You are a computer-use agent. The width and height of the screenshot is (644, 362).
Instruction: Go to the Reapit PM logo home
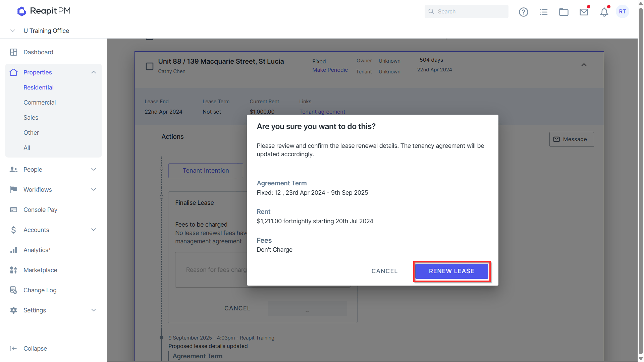[x=44, y=11]
